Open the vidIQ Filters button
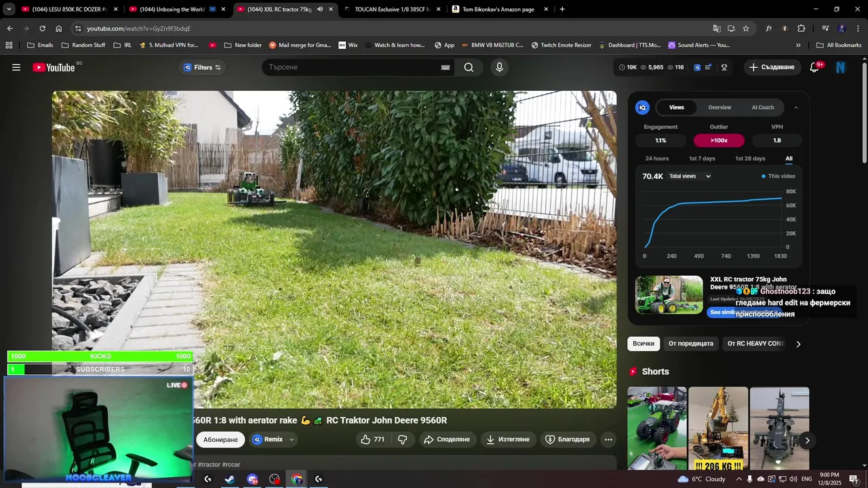The image size is (868, 488). (203, 67)
